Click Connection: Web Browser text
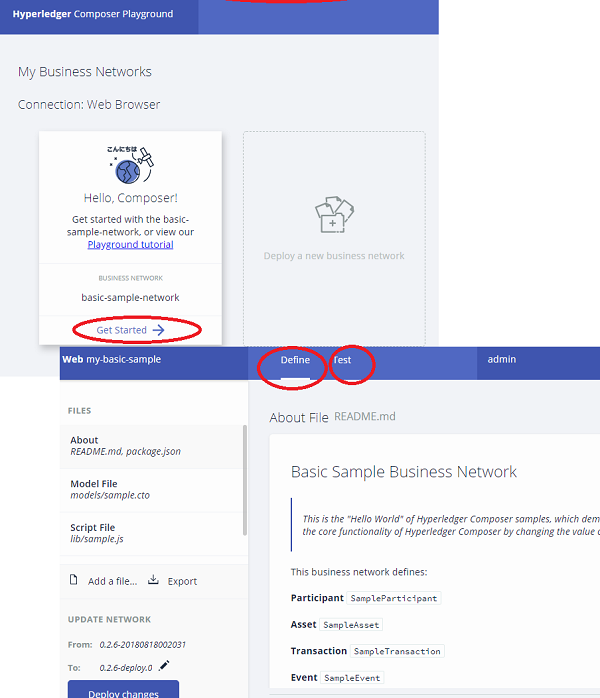 click(x=89, y=105)
